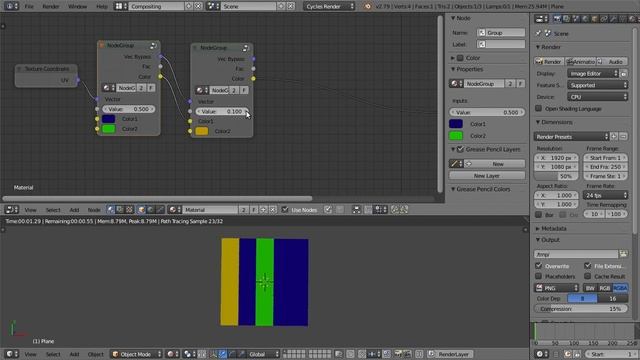The height and width of the screenshot is (360, 640).
Task: Click the Compression 15% slider
Action: click(x=581, y=309)
